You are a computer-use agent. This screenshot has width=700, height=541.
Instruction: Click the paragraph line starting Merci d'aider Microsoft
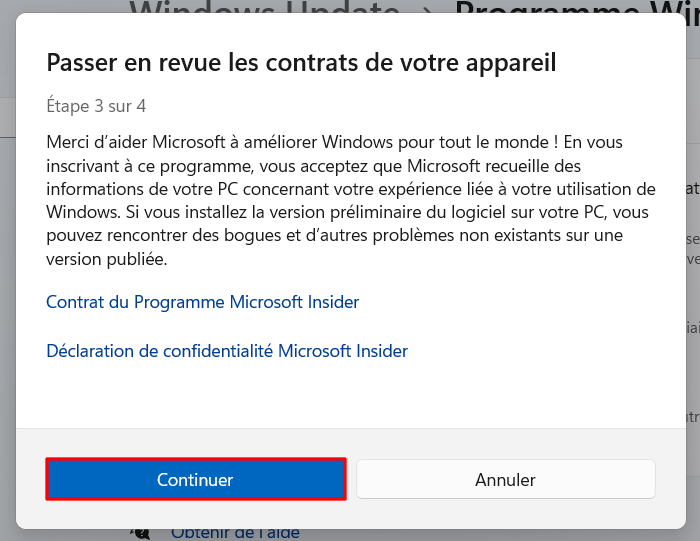334,142
